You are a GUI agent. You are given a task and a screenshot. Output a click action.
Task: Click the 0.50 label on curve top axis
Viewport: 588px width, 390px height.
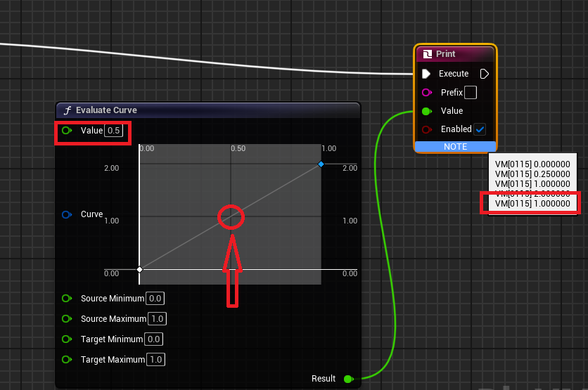coord(238,148)
